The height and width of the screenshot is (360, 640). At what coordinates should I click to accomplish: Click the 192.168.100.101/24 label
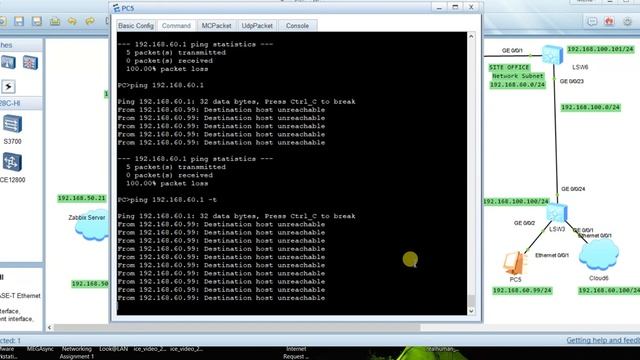tap(600, 49)
